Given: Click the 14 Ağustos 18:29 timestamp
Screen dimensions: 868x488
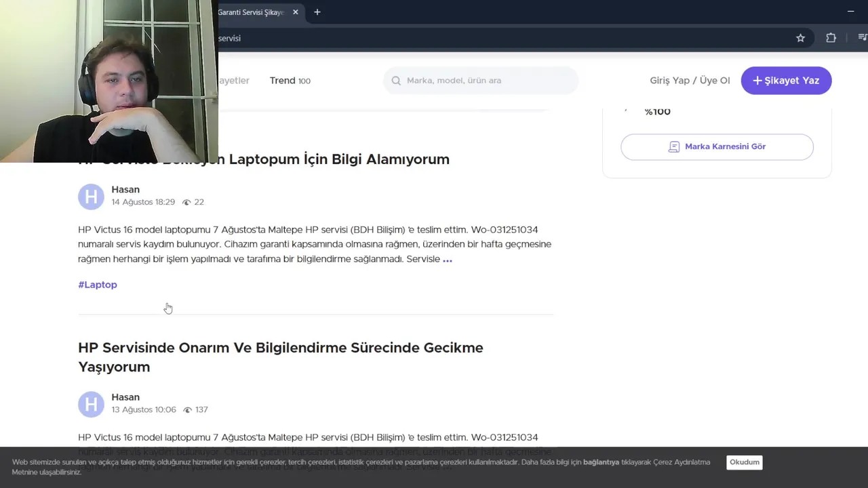Looking at the screenshot, I should 143,202.
